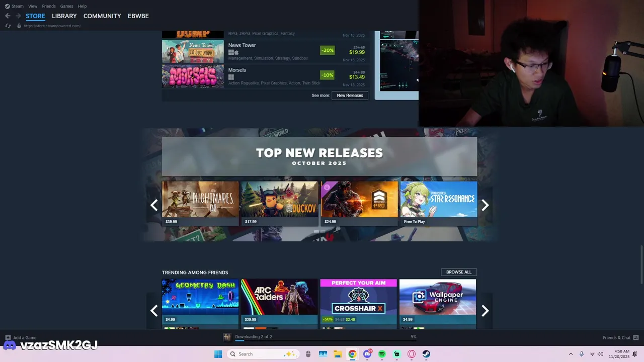The height and width of the screenshot is (362, 644).
Task: Click the Windows platform icon under Morsels
Action: point(231,77)
